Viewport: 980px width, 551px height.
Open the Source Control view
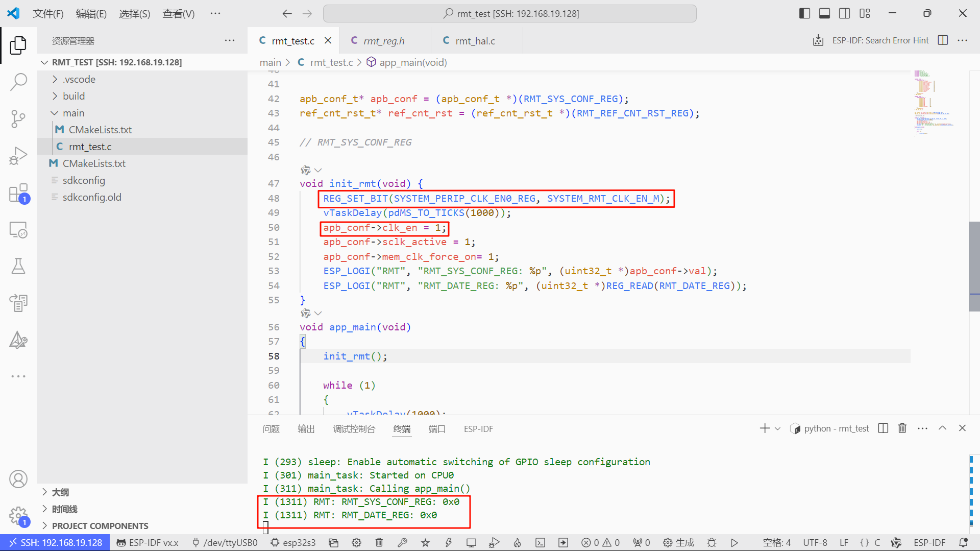pos(18,119)
